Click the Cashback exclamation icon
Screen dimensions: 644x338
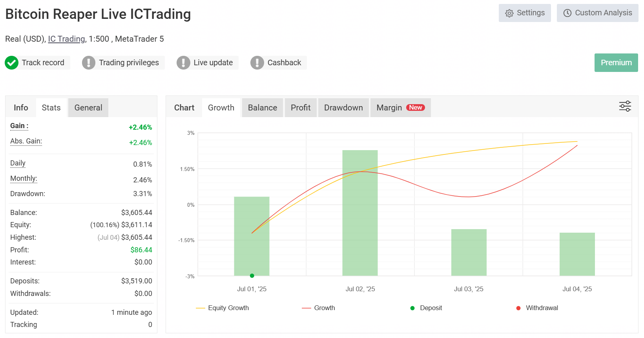pyautogui.click(x=257, y=62)
